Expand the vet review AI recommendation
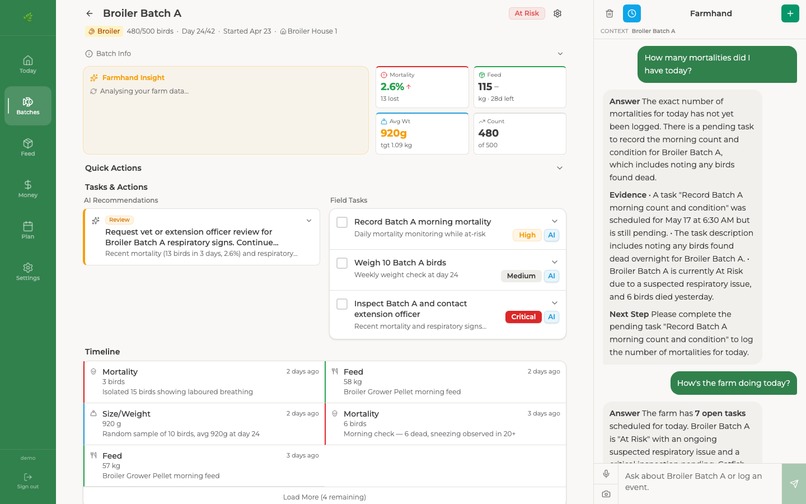The image size is (806, 504). click(309, 221)
